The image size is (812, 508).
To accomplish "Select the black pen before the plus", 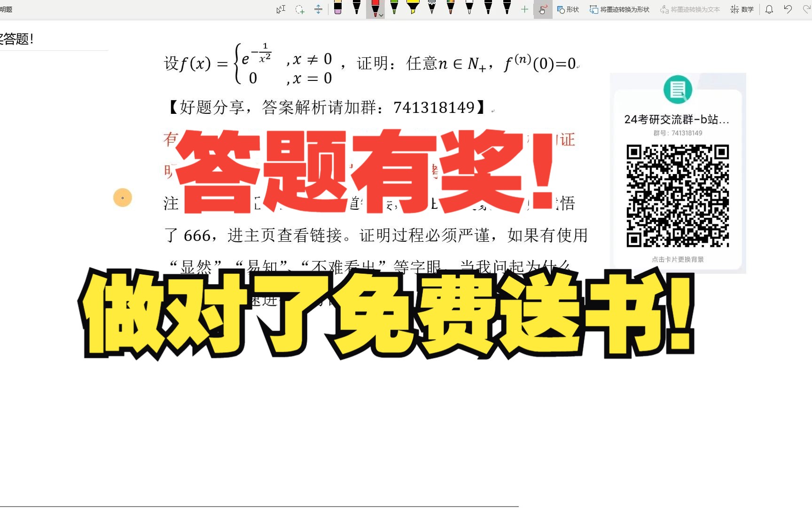I will tap(507, 8).
